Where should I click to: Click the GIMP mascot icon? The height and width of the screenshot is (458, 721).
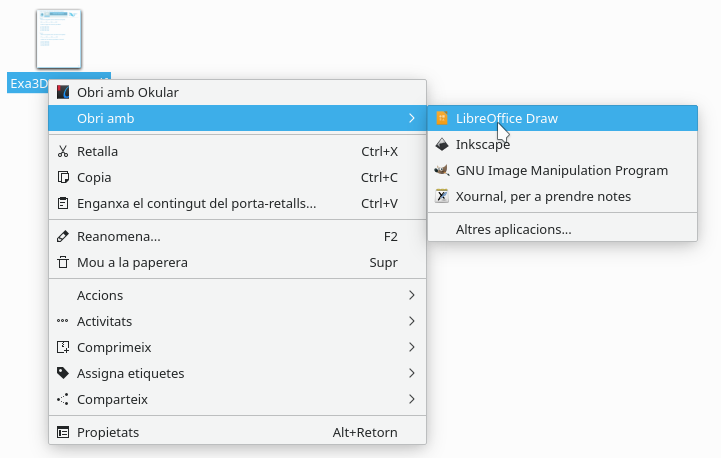[442, 170]
